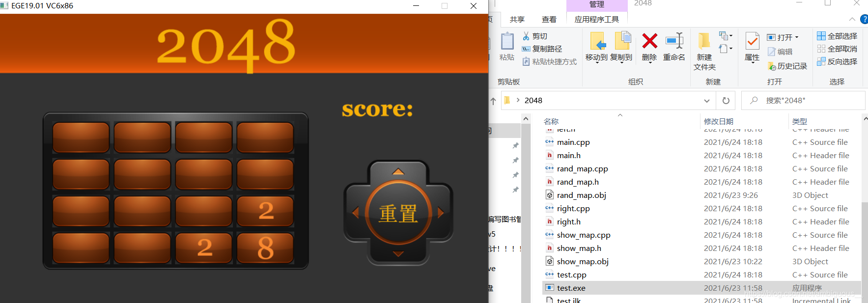Image resolution: width=868 pixels, height=303 pixels.
Task: Click the file list scroll-up arrow
Action: (x=865, y=119)
